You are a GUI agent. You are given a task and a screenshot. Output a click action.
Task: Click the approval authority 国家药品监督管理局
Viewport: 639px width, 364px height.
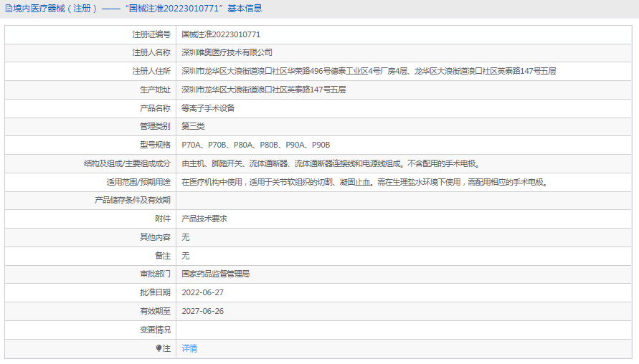(216, 274)
